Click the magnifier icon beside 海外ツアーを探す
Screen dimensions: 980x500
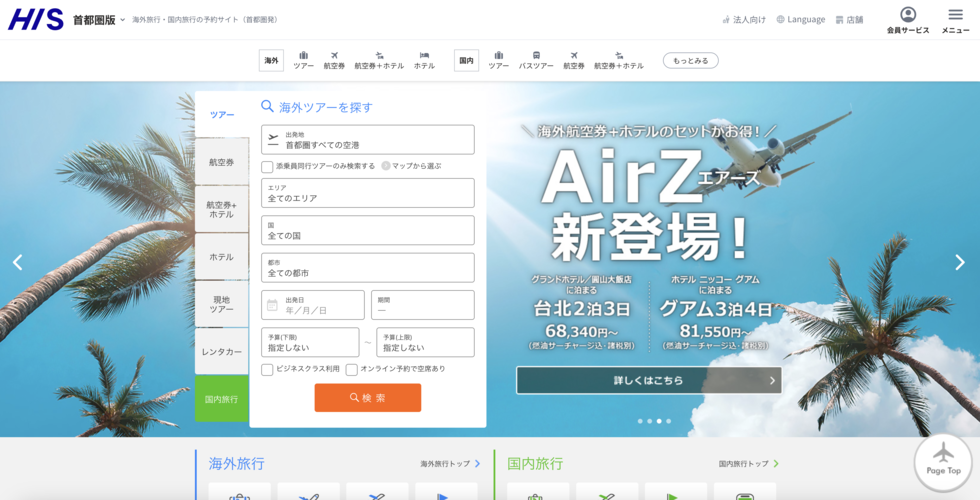(x=267, y=106)
